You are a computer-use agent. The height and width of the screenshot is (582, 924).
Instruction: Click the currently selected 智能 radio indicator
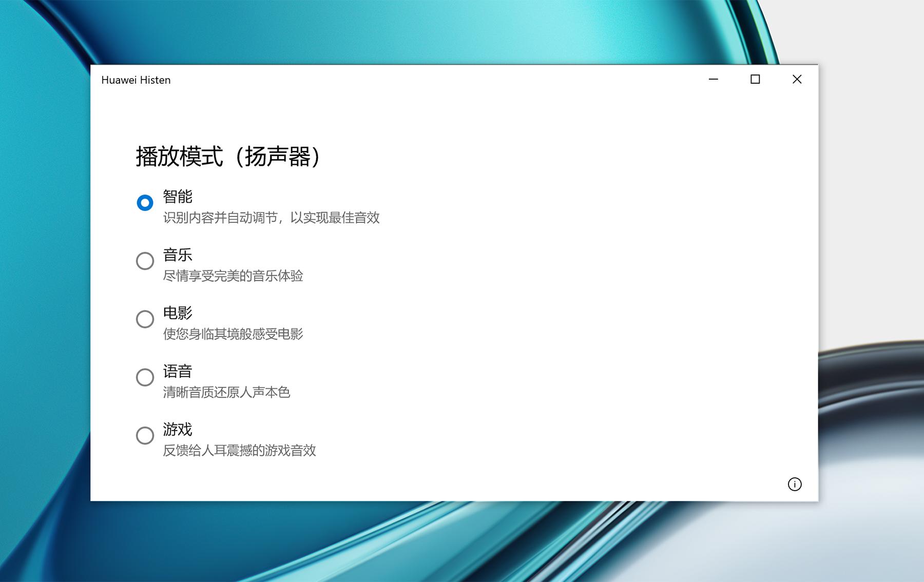(x=145, y=203)
